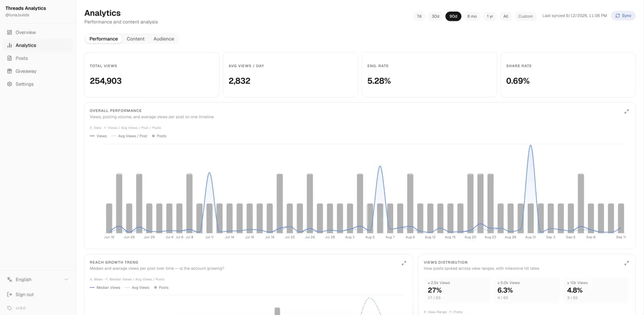Toggle the Views legend in Overall Performance
Viewport: 644px width, 315px height.
click(x=98, y=136)
